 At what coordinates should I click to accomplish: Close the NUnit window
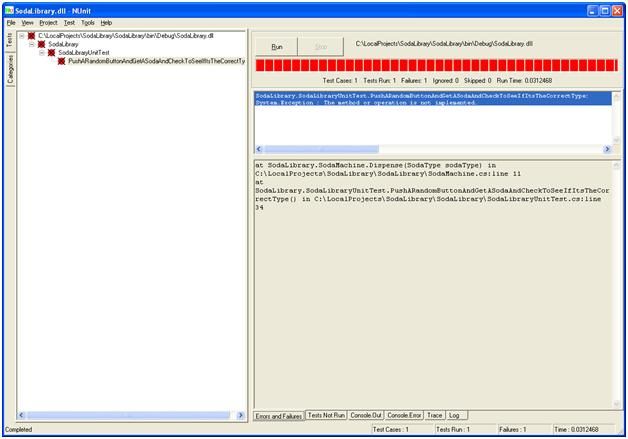click(617, 11)
